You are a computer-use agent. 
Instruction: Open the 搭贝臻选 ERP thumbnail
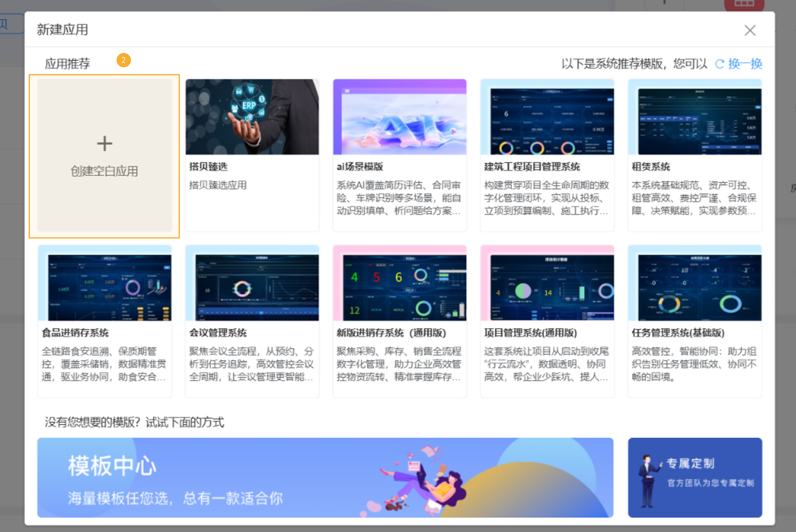point(252,117)
